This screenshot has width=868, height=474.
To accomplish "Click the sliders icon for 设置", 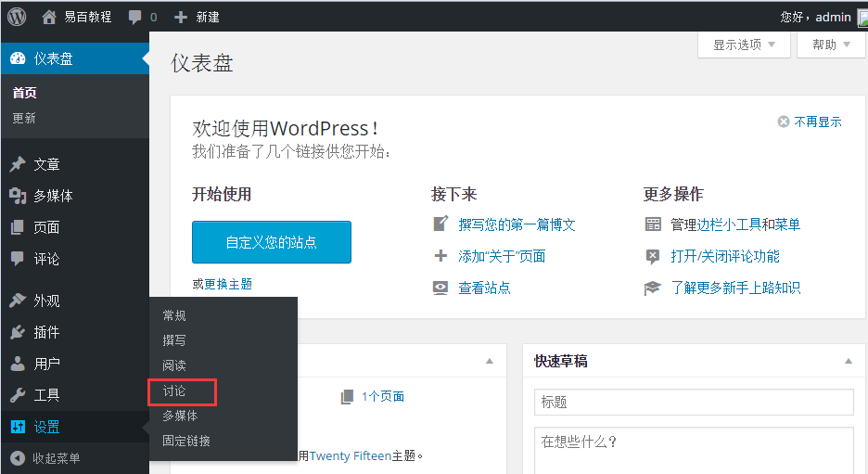I will click(18, 427).
